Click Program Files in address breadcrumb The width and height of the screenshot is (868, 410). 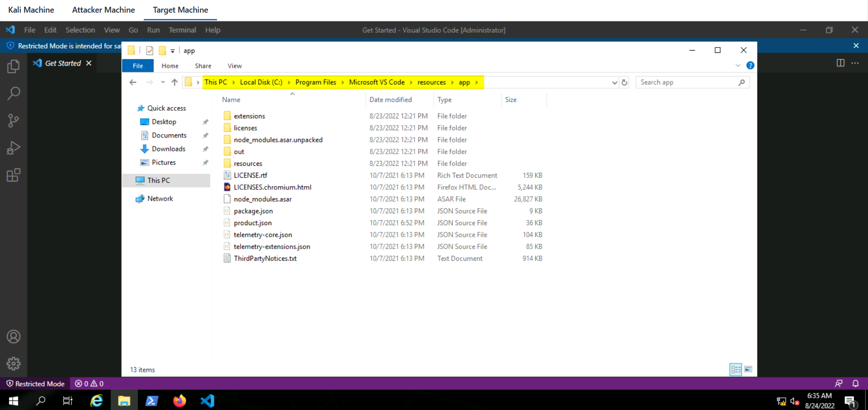coord(316,82)
